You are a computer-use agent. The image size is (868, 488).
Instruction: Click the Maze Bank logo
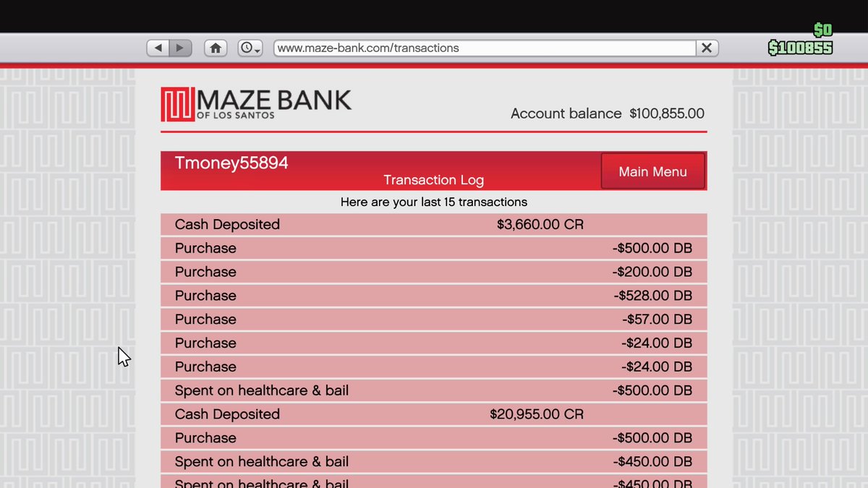click(x=256, y=104)
